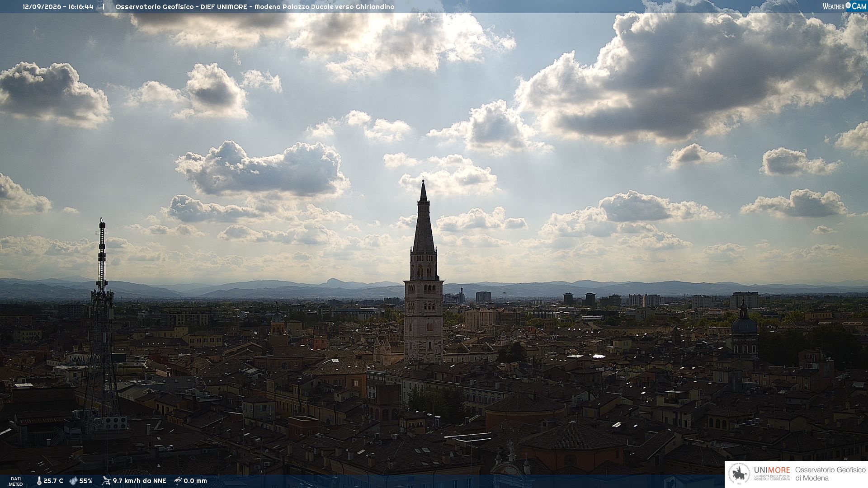Image resolution: width=868 pixels, height=488 pixels.
Task: Click the Osservatorio Geofisico di Modena banner text
Action: (x=830, y=474)
